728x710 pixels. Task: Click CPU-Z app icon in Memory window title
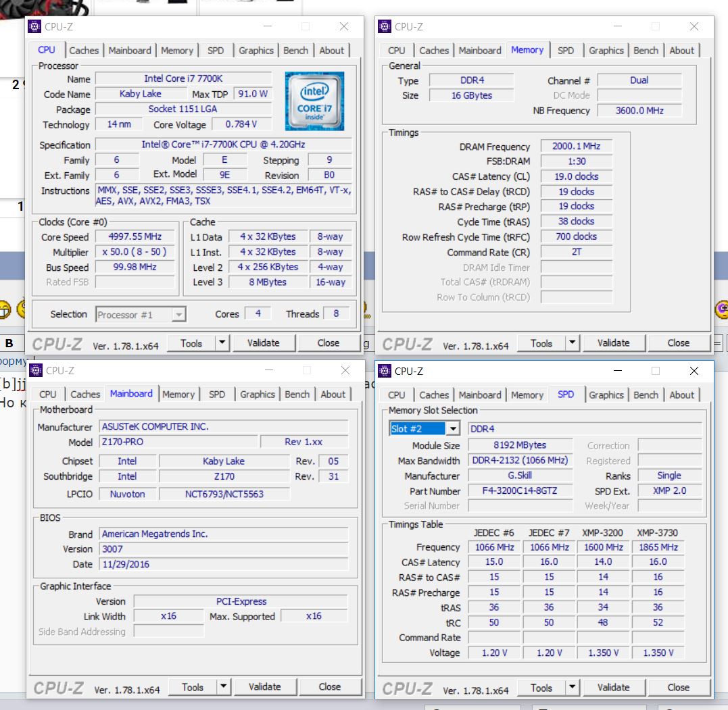(x=385, y=26)
